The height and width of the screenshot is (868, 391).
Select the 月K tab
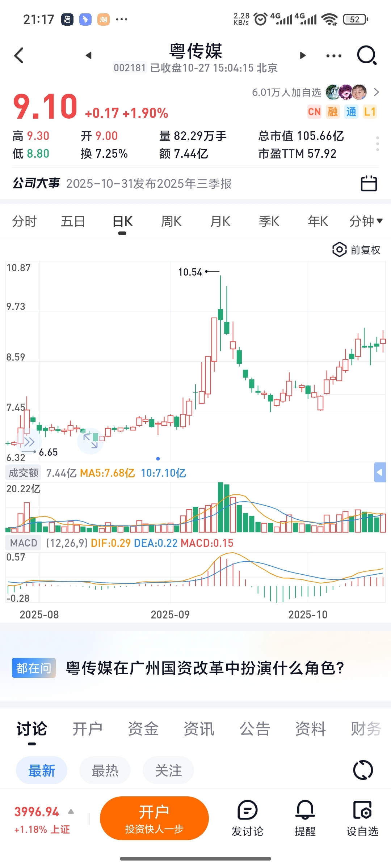click(x=220, y=221)
